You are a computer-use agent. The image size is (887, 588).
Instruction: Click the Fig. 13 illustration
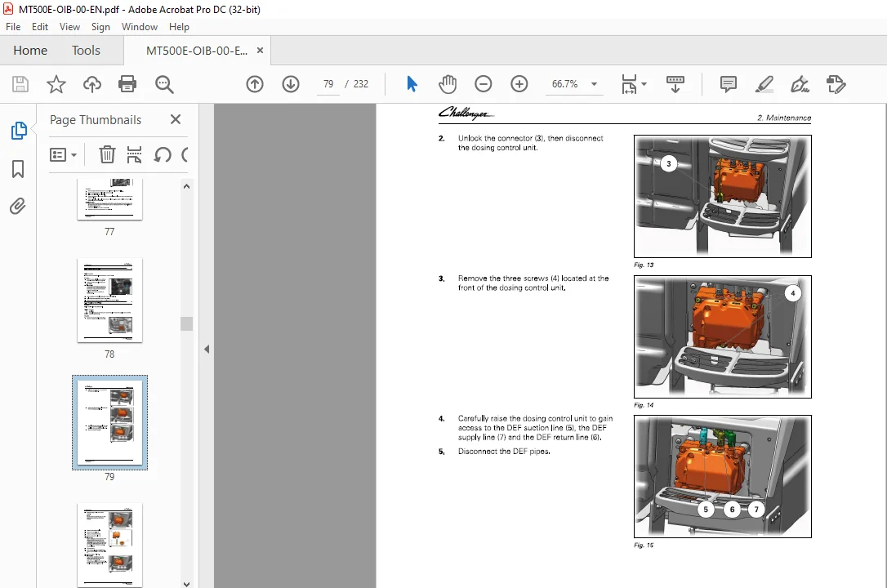(x=722, y=196)
